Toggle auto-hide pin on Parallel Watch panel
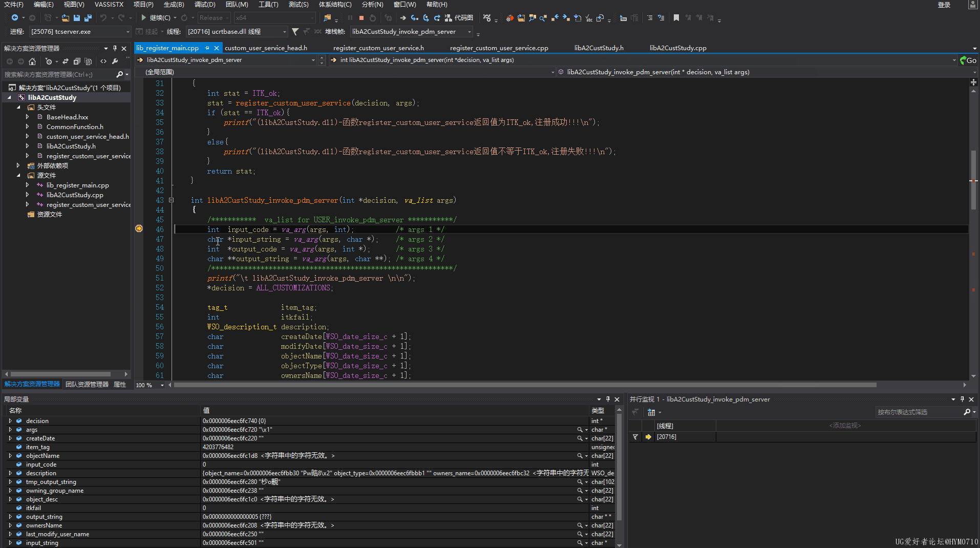Image resolution: width=980 pixels, height=548 pixels. [x=962, y=399]
